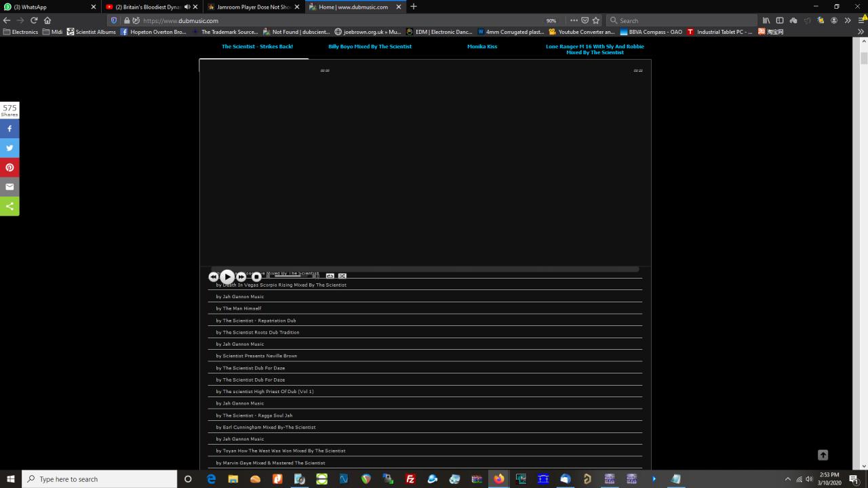
Task: Reset the 90% zoom level indicator
Action: (551, 20)
